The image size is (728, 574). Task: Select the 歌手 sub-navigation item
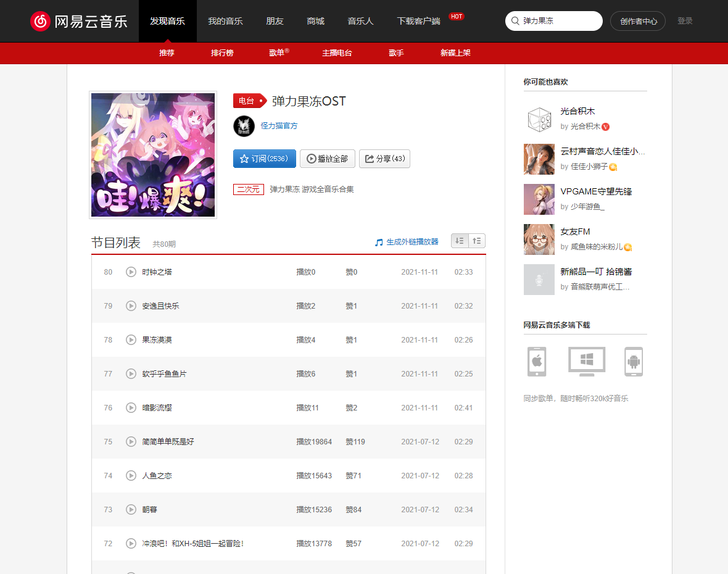[396, 53]
